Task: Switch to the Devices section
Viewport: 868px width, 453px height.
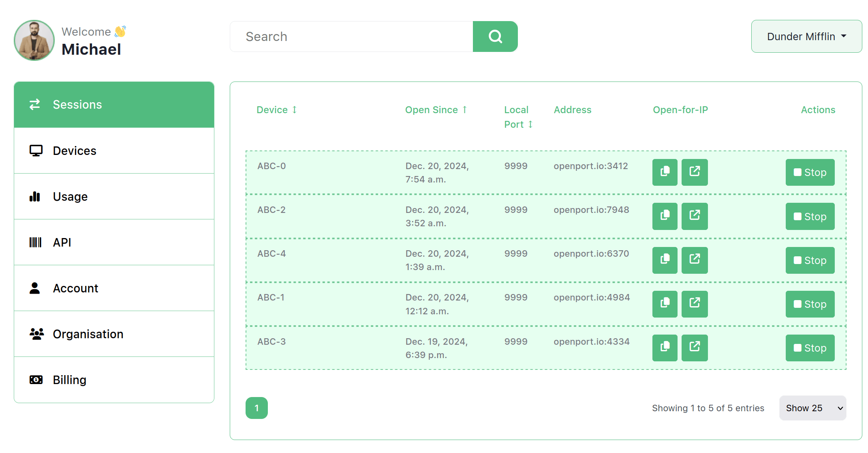Action: (75, 150)
